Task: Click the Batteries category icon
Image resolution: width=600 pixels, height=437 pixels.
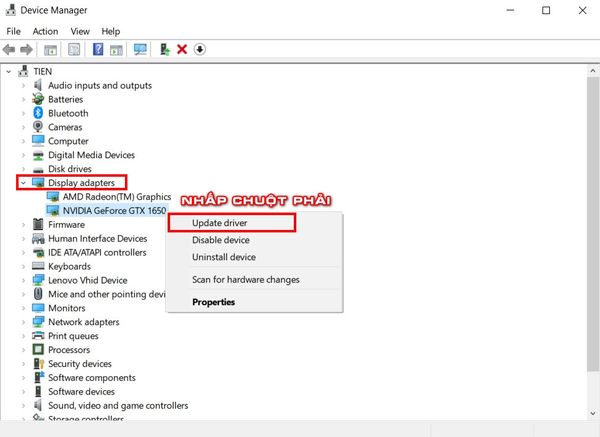Action: click(x=38, y=99)
